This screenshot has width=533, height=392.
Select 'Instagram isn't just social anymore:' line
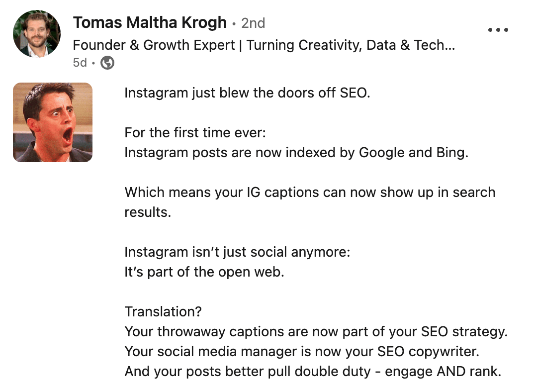click(x=237, y=252)
